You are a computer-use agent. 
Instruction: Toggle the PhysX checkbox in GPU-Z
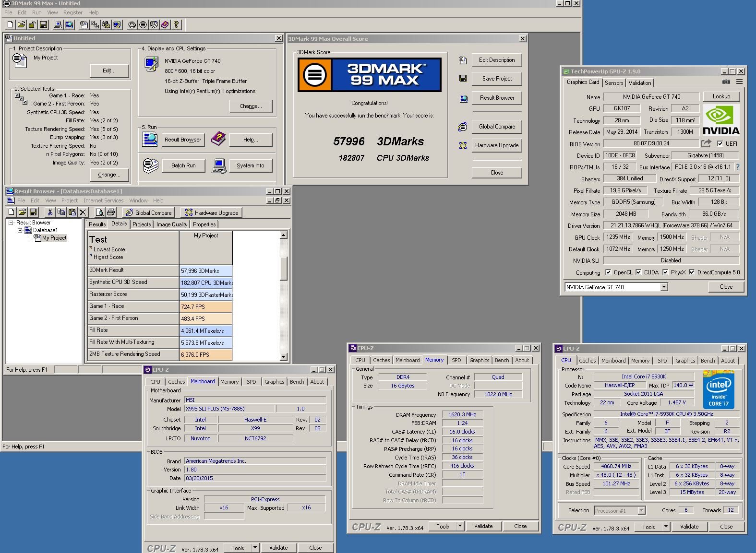click(x=665, y=272)
